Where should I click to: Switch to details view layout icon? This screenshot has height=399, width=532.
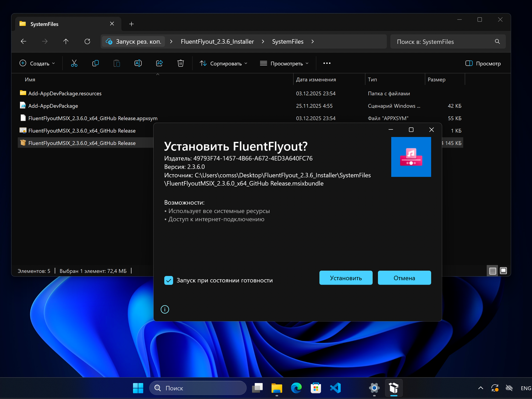click(x=493, y=271)
